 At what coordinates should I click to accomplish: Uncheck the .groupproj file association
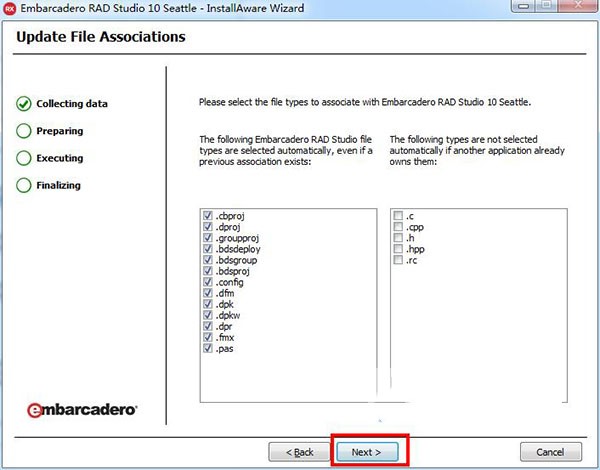tap(207, 238)
